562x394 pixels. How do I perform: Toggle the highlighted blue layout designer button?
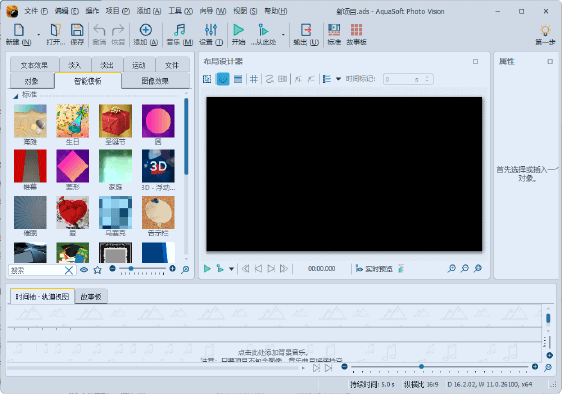[x=223, y=79]
